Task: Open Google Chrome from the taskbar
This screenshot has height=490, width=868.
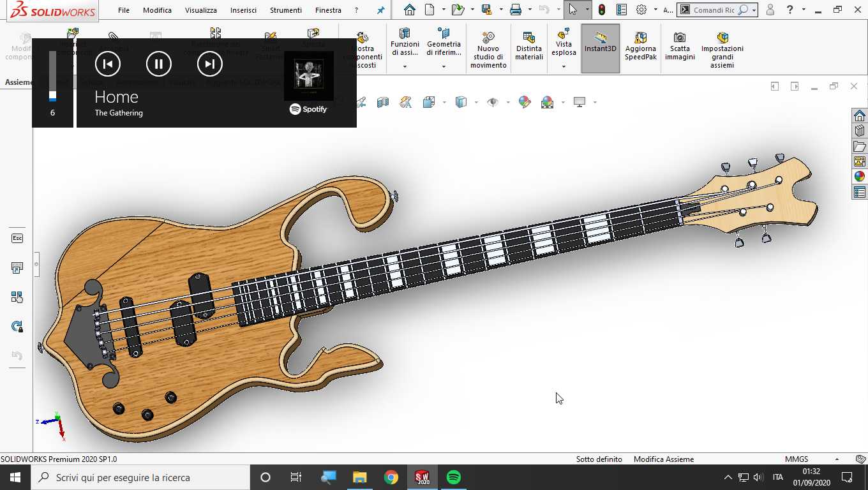Action: pyautogui.click(x=391, y=477)
